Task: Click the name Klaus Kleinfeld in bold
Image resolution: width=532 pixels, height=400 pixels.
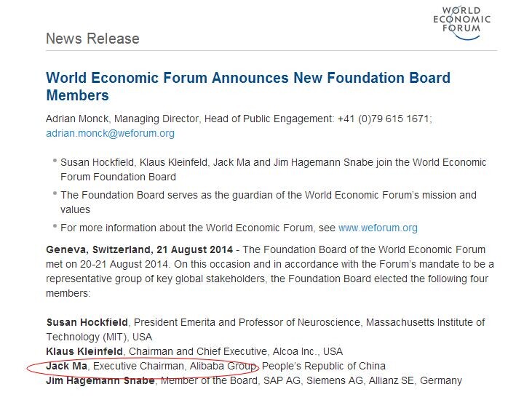Action: [x=84, y=351]
